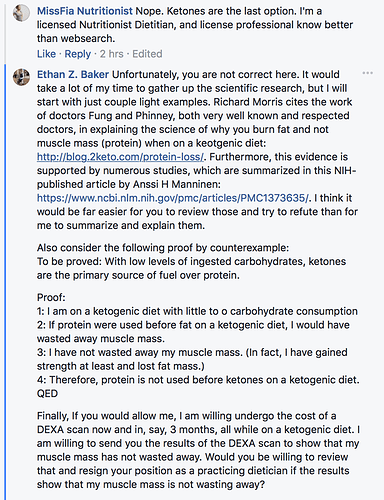The height and width of the screenshot is (500, 384).
Task: Click the 'Proof:' heading line
Action: [x=51, y=297]
